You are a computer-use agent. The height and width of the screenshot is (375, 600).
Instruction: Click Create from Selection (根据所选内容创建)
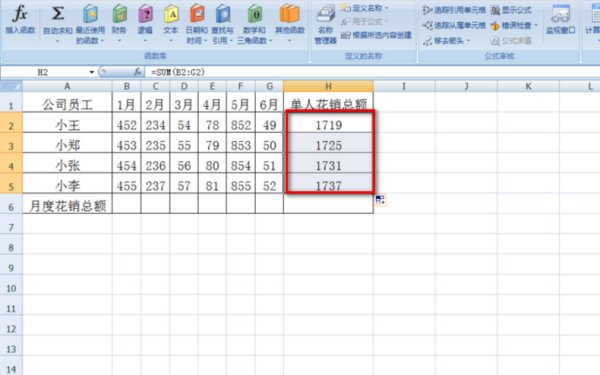(376, 35)
